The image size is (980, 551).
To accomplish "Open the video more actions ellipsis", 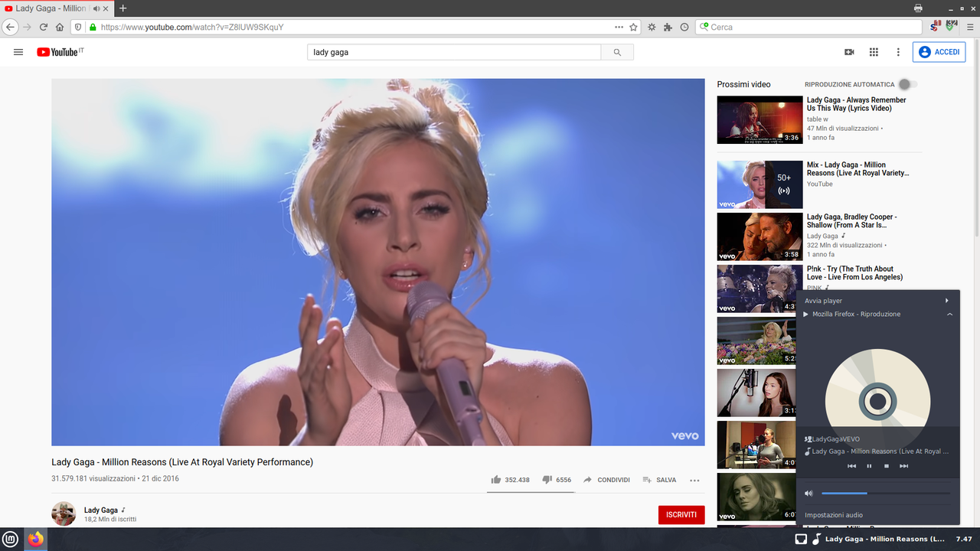I will [x=694, y=480].
